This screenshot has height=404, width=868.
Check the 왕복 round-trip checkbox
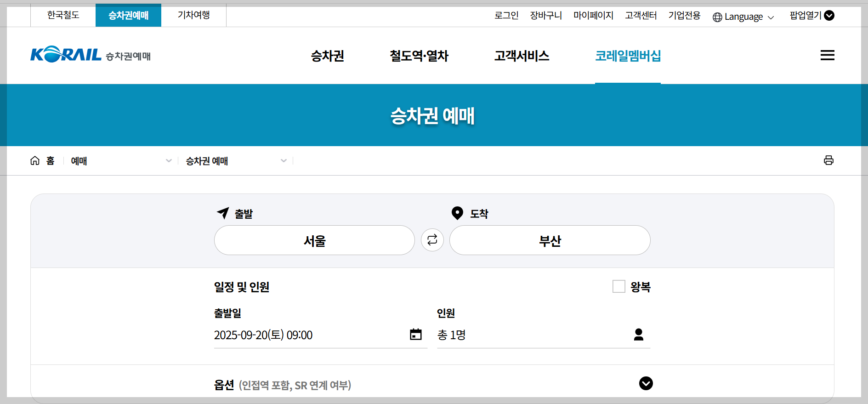pos(618,286)
